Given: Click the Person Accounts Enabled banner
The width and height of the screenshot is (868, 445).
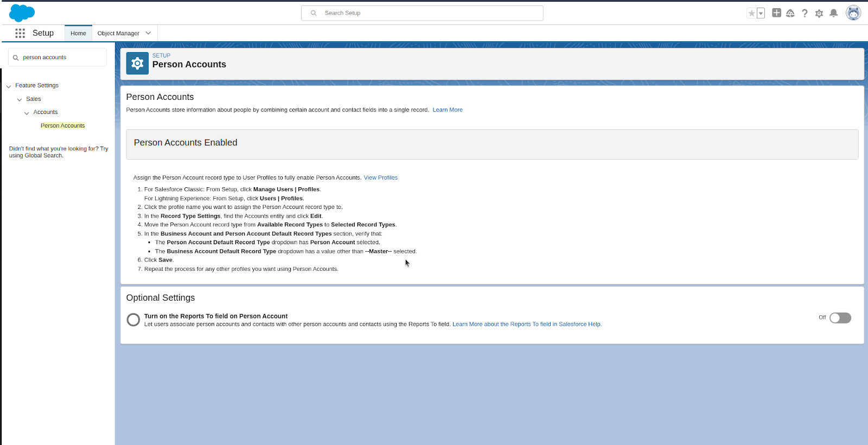Looking at the screenshot, I should point(492,144).
